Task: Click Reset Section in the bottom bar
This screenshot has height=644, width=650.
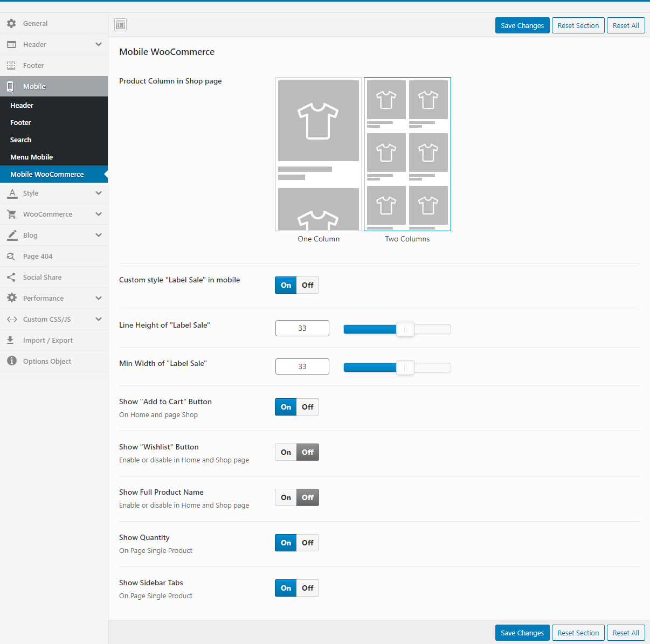Action: pyautogui.click(x=578, y=633)
